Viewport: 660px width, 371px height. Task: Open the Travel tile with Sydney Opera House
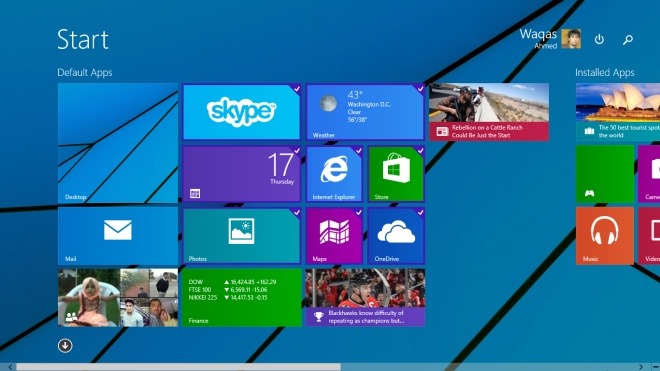[x=617, y=112]
